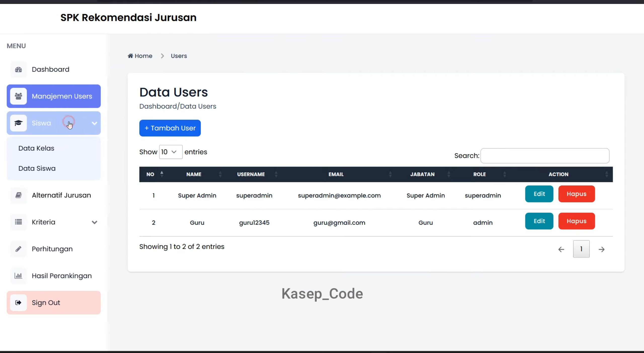Sort by JABATAN column sort arrows
The width and height of the screenshot is (644, 353).
click(x=449, y=174)
